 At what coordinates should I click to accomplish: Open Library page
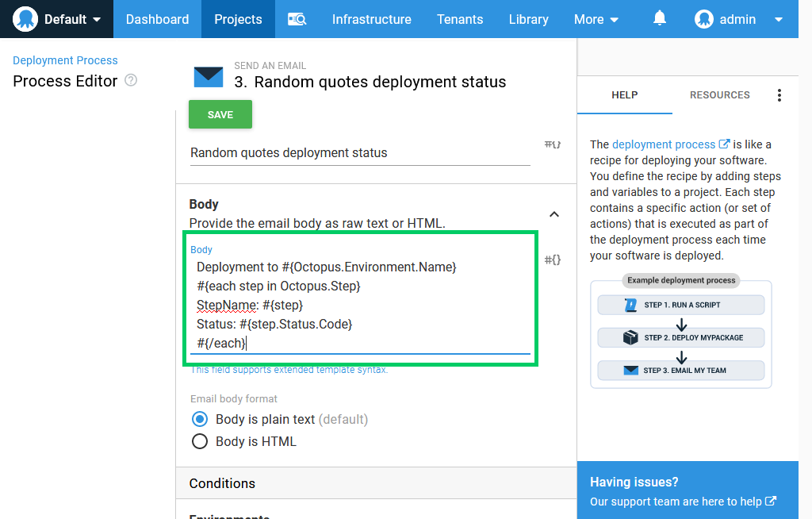tap(529, 19)
